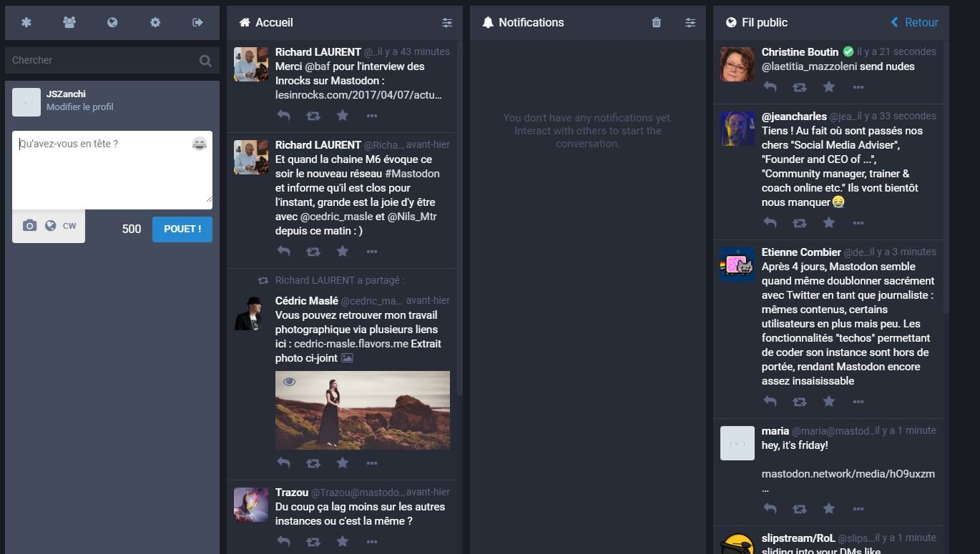This screenshot has height=554, width=980.
Task: Toggle the CW content warning
Action: (69, 226)
